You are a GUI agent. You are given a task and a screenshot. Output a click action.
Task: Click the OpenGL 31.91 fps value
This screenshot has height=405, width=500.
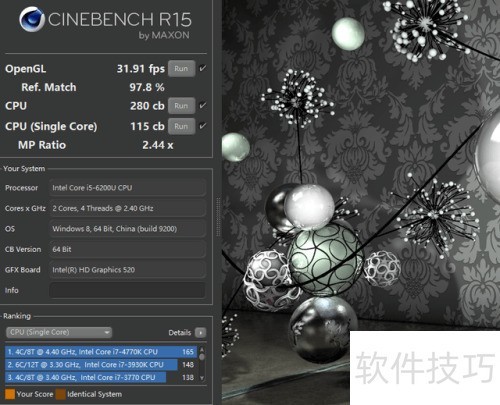(141, 69)
